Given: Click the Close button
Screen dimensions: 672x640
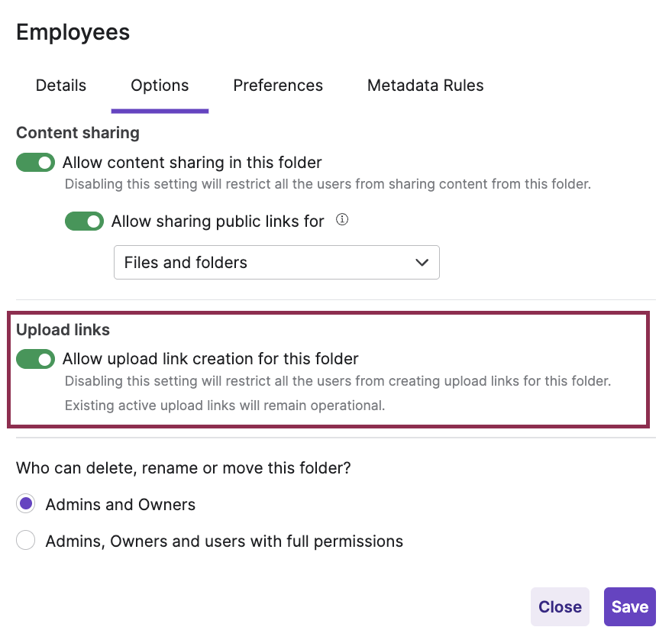Looking at the screenshot, I should (x=560, y=607).
